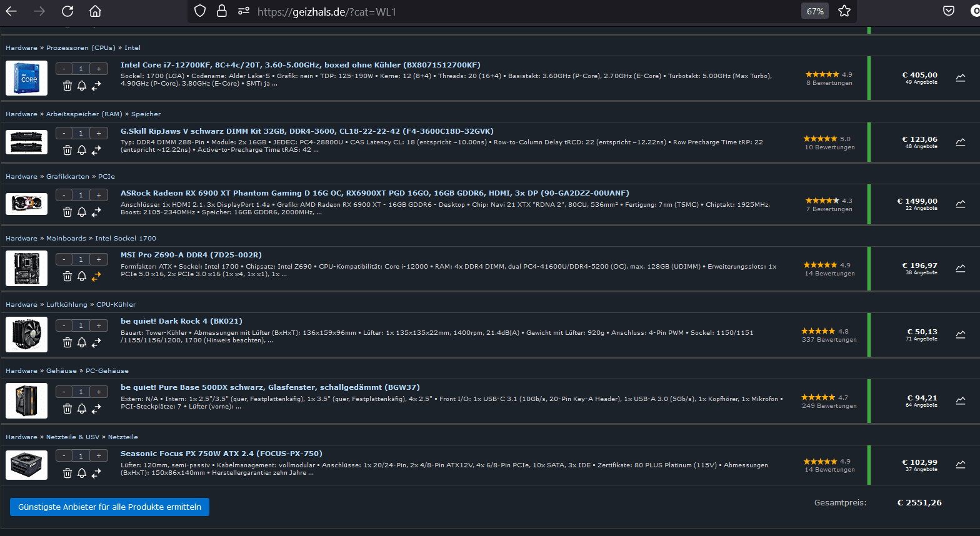The width and height of the screenshot is (980, 536).
Task: Bell alert icon for Seasonic Focus PX 750W
Action: coord(82,473)
